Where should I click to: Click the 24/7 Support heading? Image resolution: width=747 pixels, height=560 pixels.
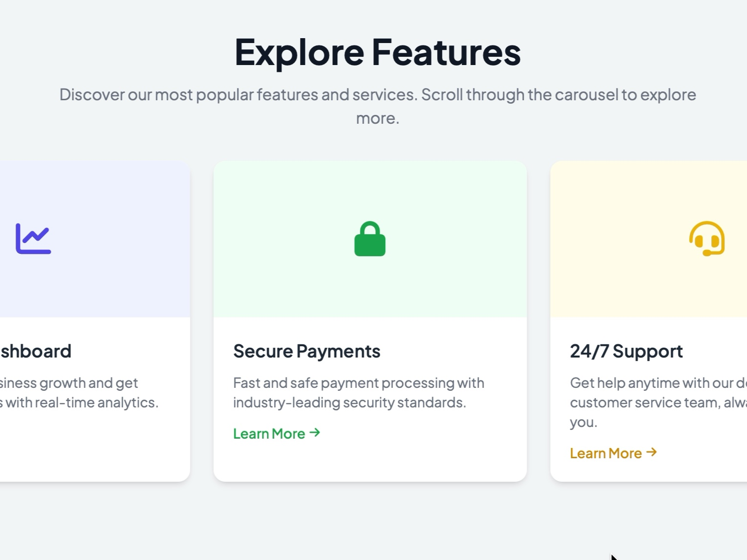[x=627, y=351]
